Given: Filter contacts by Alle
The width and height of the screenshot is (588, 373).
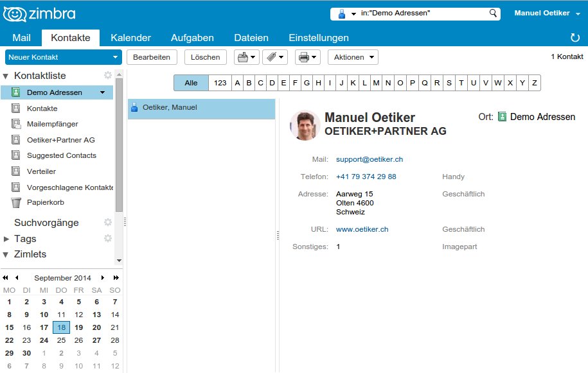Looking at the screenshot, I should tap(191, 83).
